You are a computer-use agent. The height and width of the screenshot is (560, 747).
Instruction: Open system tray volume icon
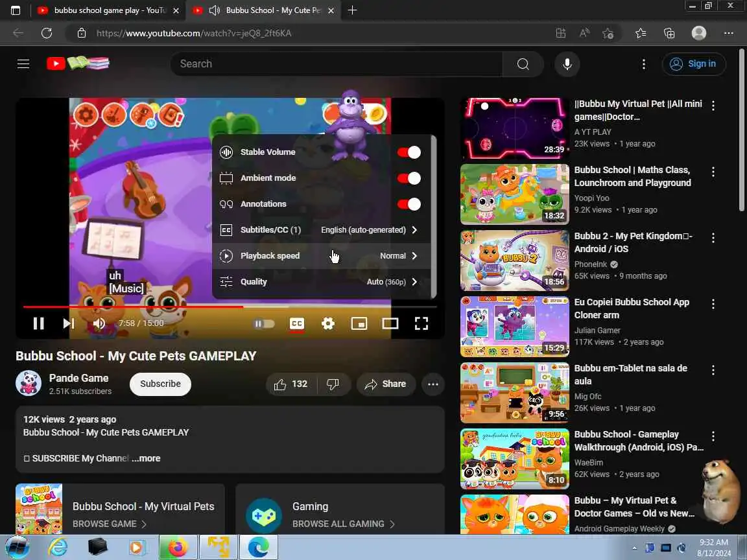682,548
